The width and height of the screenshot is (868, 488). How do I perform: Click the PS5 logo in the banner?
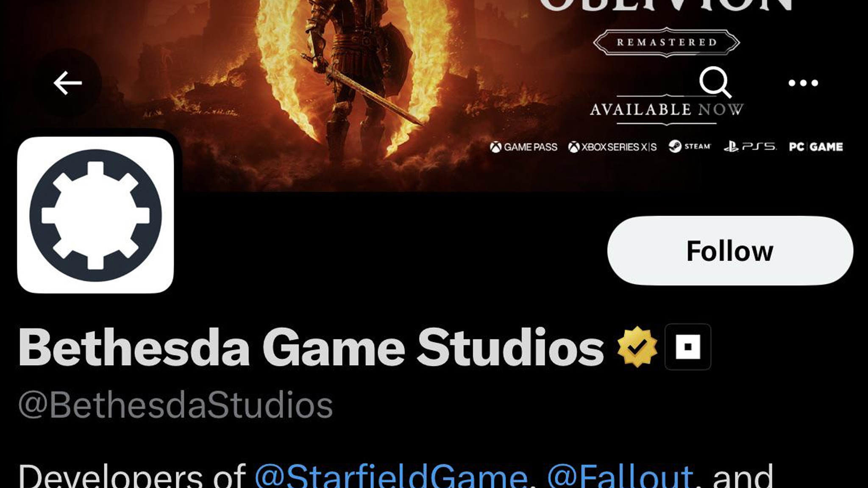click(x=750, y=147)
